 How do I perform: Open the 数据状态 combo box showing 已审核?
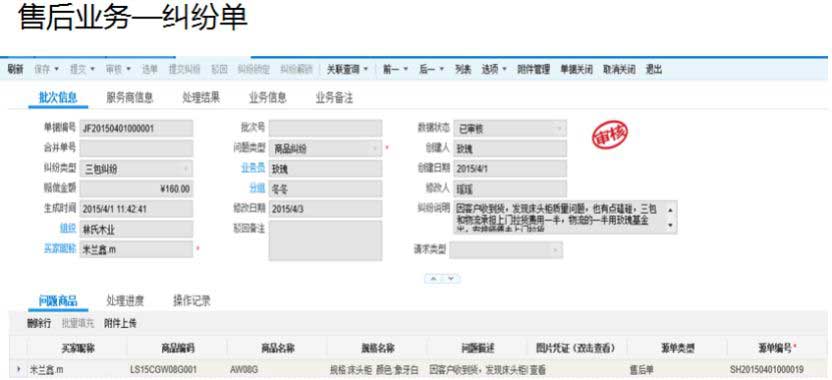tap(510, 128)
